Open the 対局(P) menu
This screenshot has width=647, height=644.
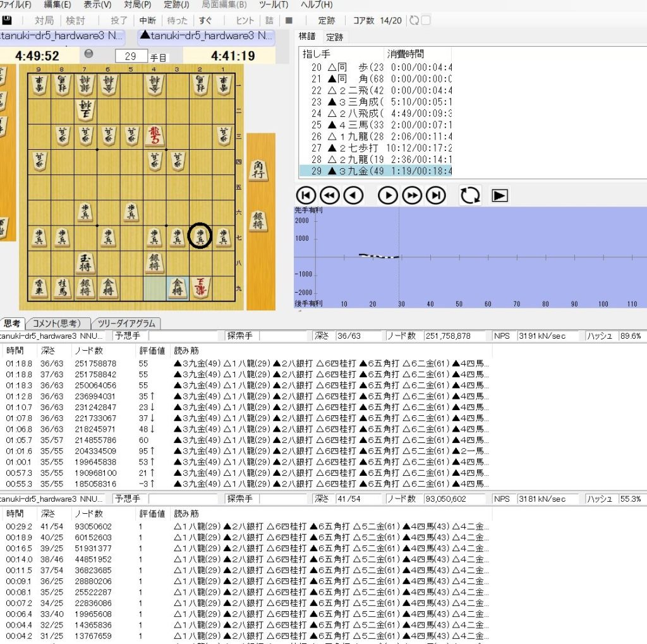pyautogui.click(x=137, y=5)
